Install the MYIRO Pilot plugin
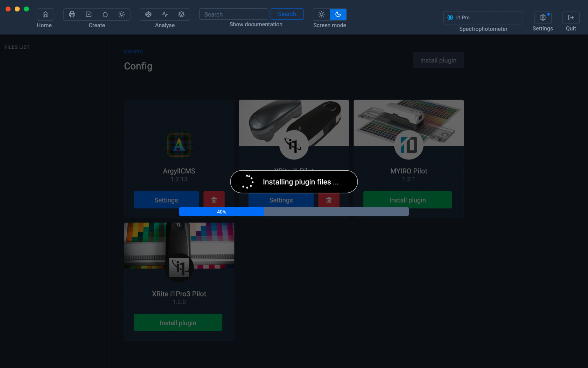588x368 pixels. pos(408,200)
